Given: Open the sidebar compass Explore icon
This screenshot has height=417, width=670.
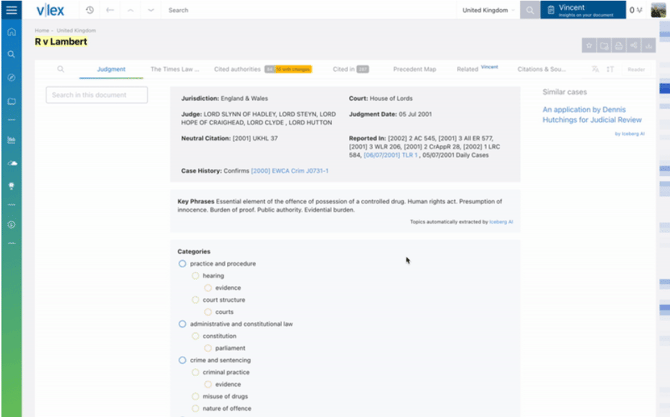Looking at the screenshot, I should [12, 77].
